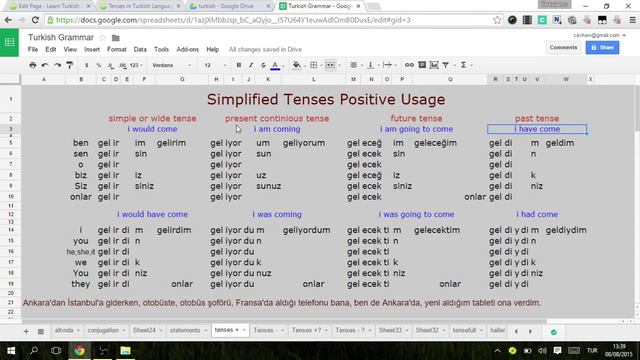This screenshot has width=640, height=360.
Task: Open the Verdana font dropdown
Action: [171, 65]
